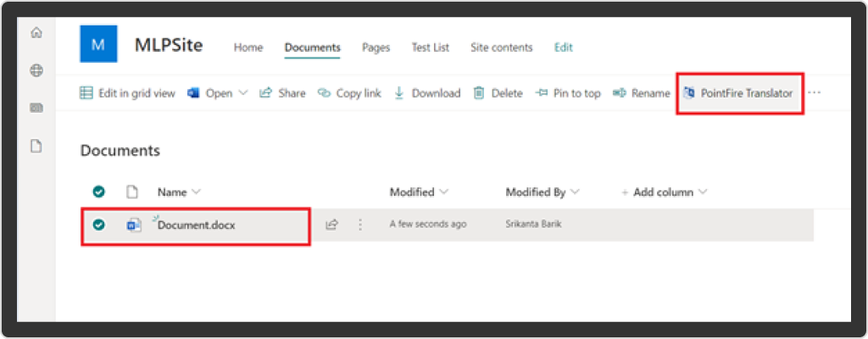Screen dimensions: 868x339
Task: Click Edit in grid view command
Action: pyautogui.click(x=128, y=93)
